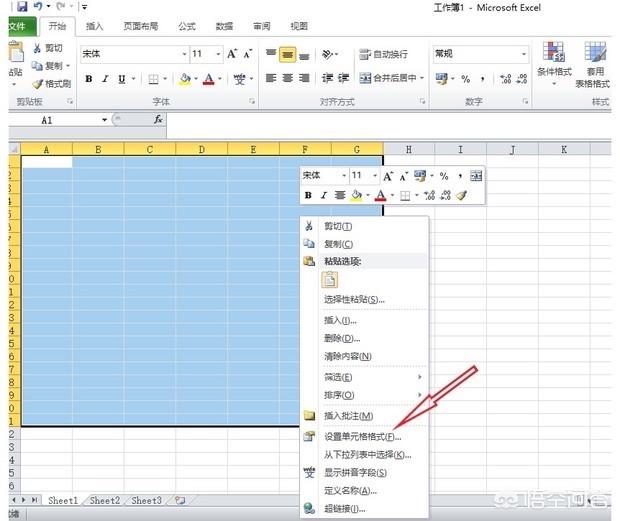Click the fill color bucket in mini toolbar

pos(356,196)
